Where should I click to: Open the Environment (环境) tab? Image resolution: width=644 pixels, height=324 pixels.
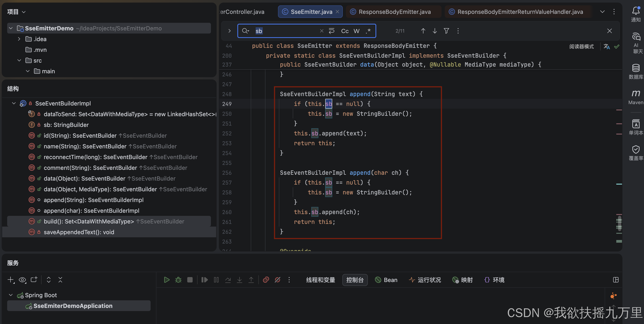point(494,280)
